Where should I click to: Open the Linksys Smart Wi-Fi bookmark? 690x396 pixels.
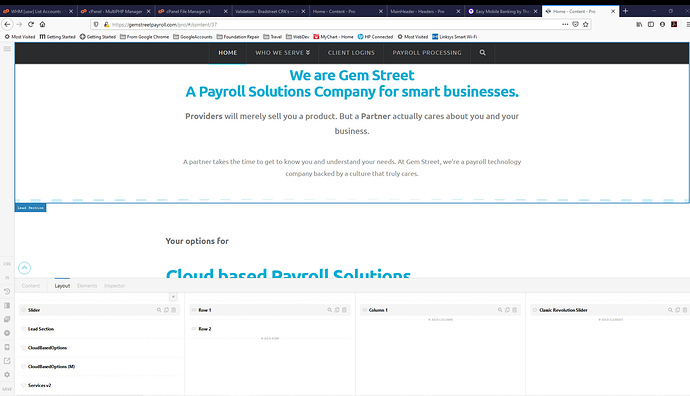click(x=455, y=37)
